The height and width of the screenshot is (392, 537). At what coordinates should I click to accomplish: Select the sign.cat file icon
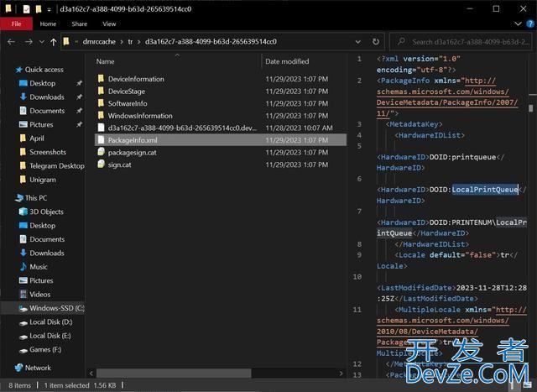(101, 165)
